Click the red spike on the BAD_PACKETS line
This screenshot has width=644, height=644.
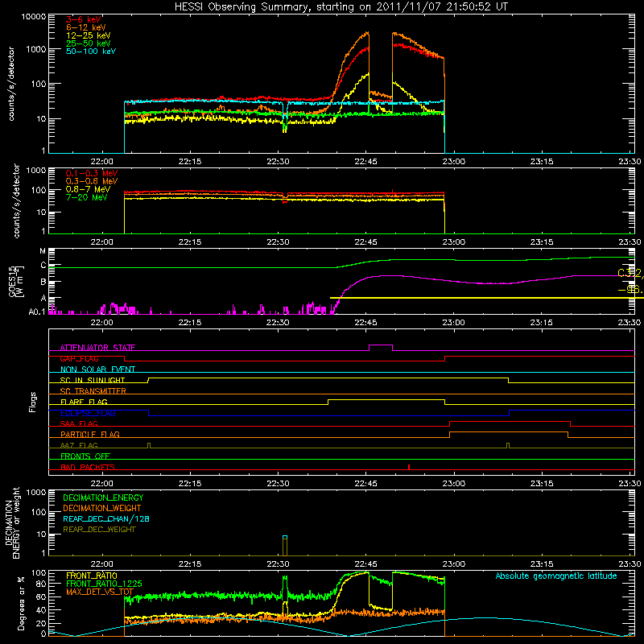tap(409, 467)
